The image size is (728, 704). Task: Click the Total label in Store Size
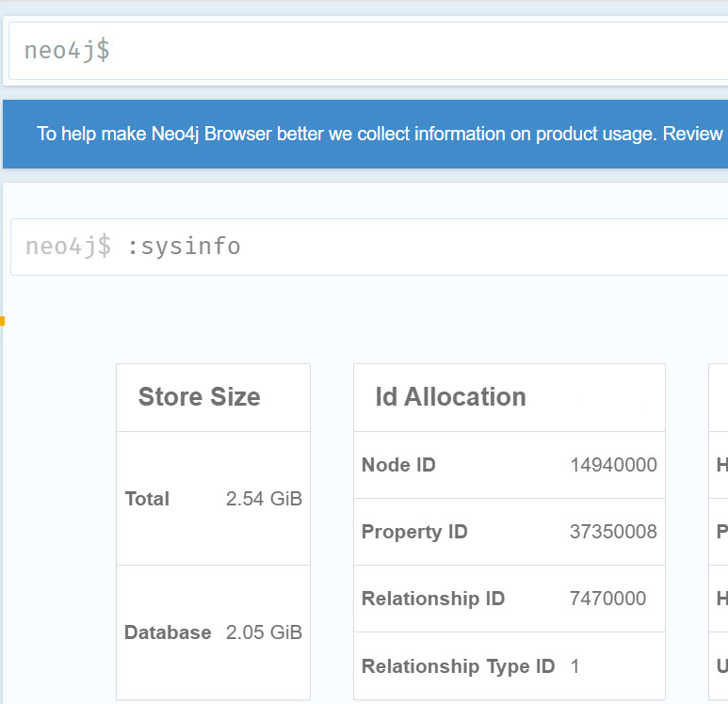(147, 499)
